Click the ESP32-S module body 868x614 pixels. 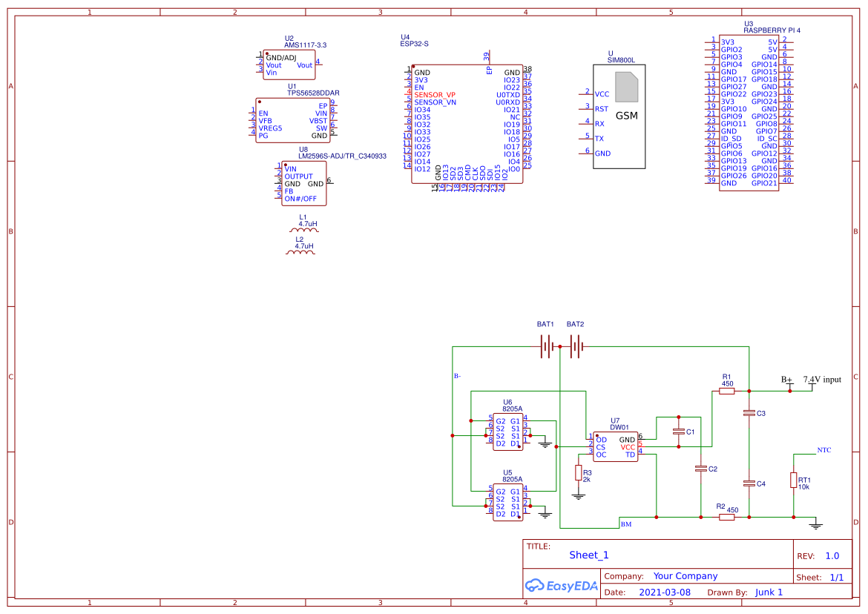pos(467,124)
